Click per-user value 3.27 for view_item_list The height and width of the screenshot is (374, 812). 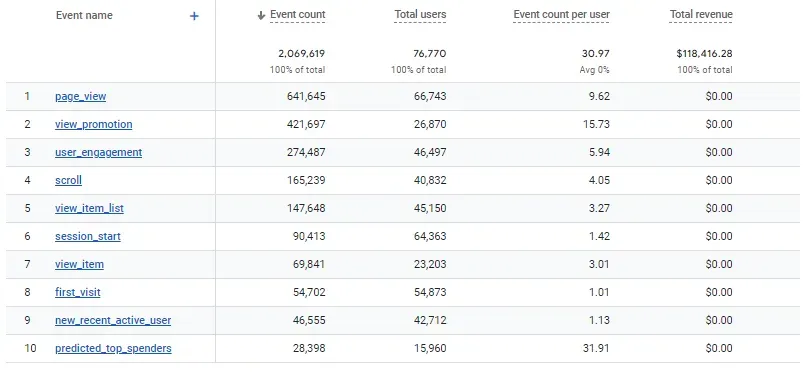tap(599, 208)
